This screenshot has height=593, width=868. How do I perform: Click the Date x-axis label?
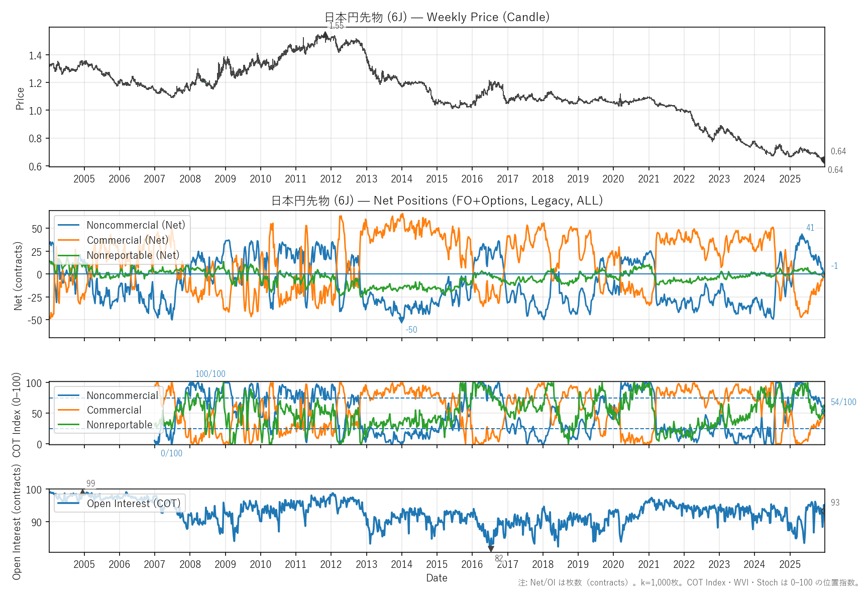(x=437, y=578)
